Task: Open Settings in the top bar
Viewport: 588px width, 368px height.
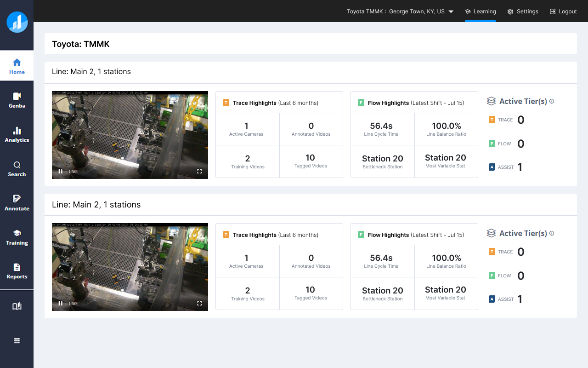Action: point(523,11)
